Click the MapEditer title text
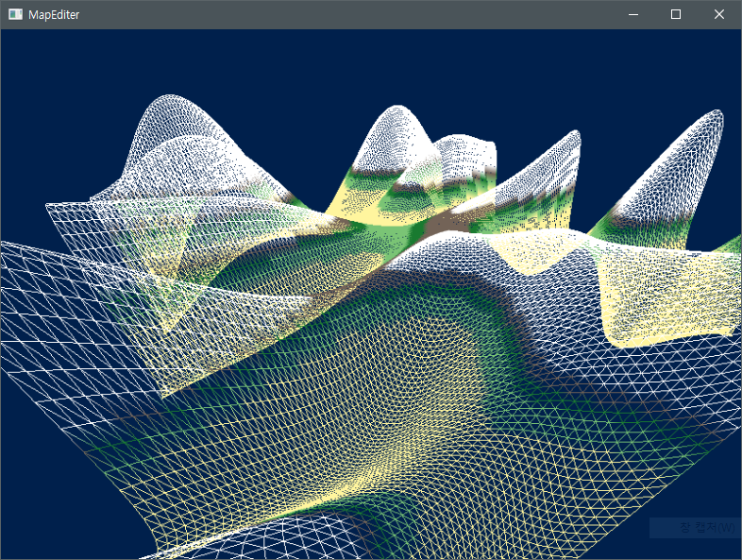The image size is (742, 560). click(x=54, y=15)
